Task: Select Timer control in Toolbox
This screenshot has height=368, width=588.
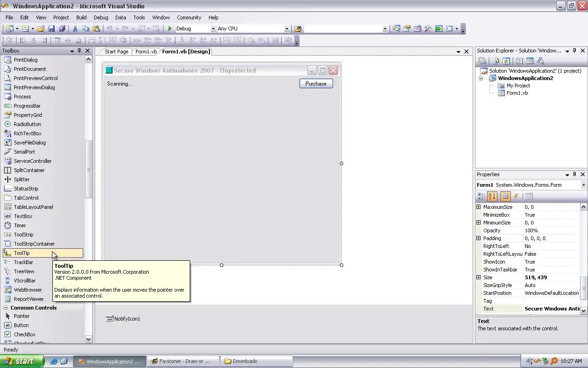Action: [x=20, y=225]
